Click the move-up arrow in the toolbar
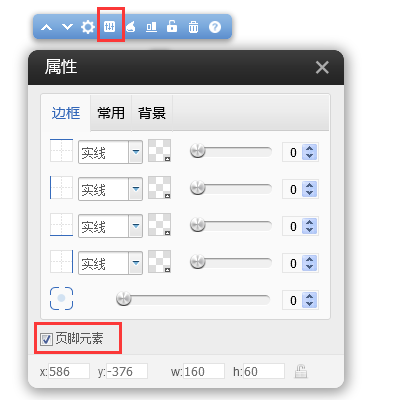The height and width of the screenshot is (400, 402). (46, 27)
